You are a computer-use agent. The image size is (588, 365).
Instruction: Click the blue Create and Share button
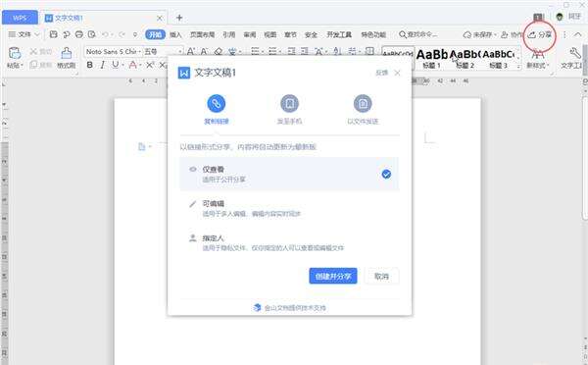click(333, 276)
